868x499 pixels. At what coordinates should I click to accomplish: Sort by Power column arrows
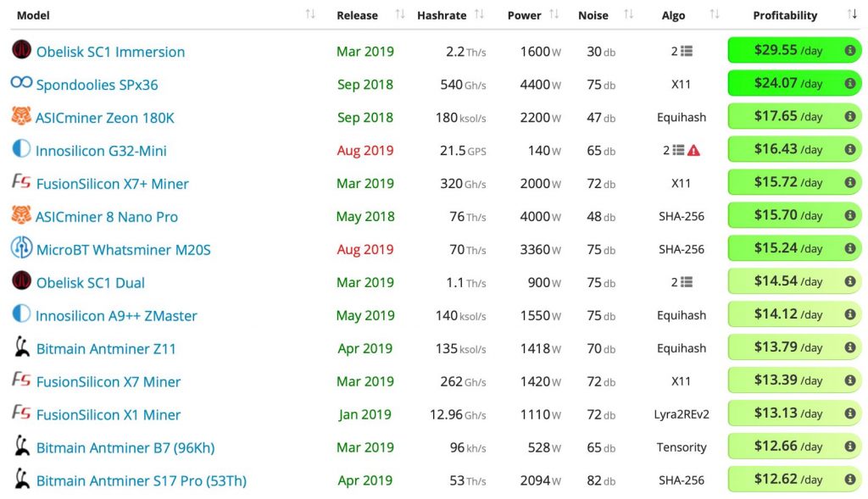click(554, 14)
